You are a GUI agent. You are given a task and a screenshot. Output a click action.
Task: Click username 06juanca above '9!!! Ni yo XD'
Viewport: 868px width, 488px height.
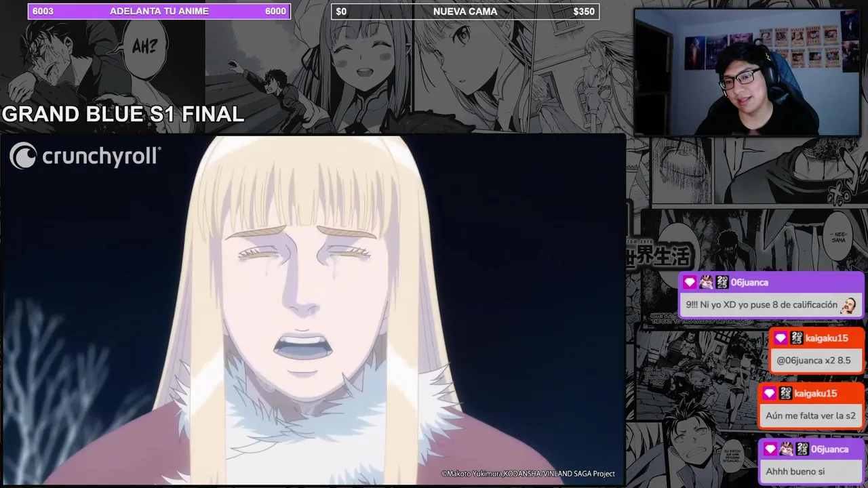click(749, 282)
